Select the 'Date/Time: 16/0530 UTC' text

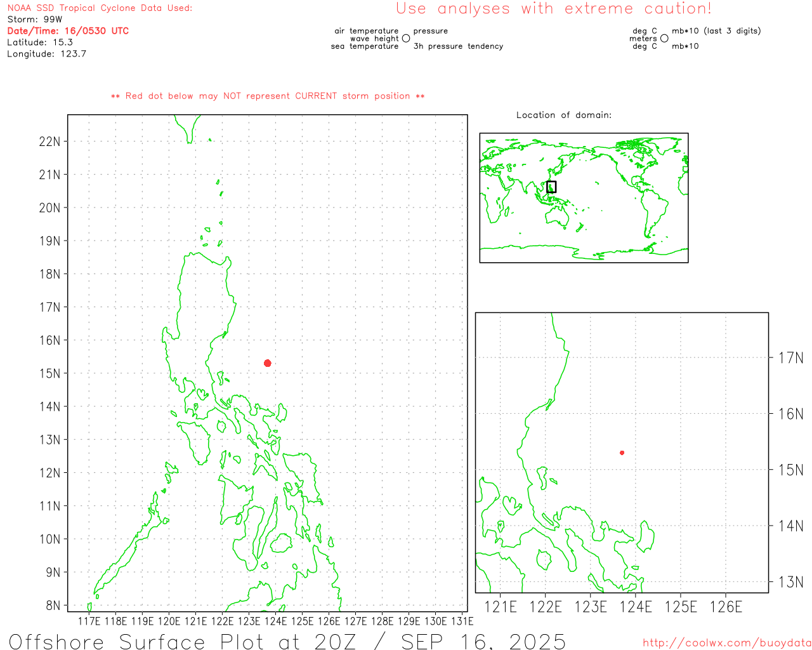click(x=68, y=30)
